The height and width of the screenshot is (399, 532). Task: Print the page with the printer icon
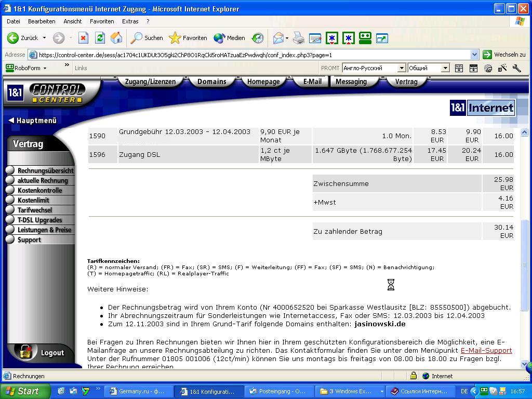pos(299,38)
